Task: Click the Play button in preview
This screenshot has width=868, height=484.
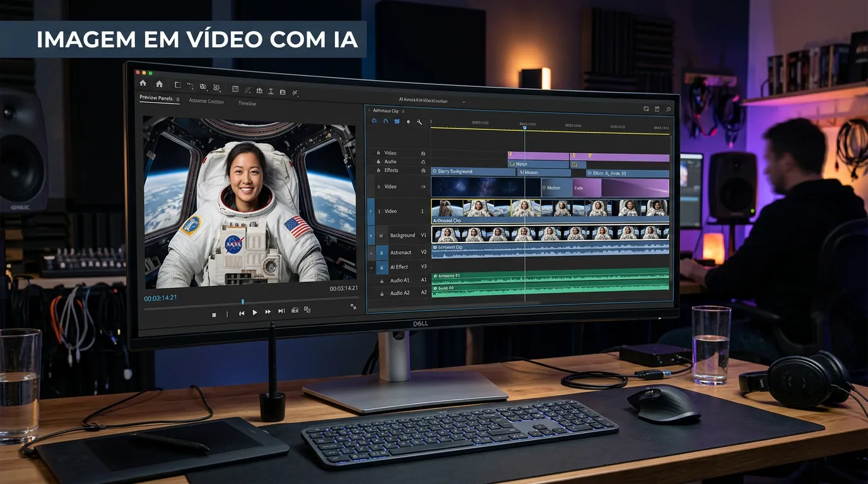Action: pyautogui.click(x=255, y=313)
